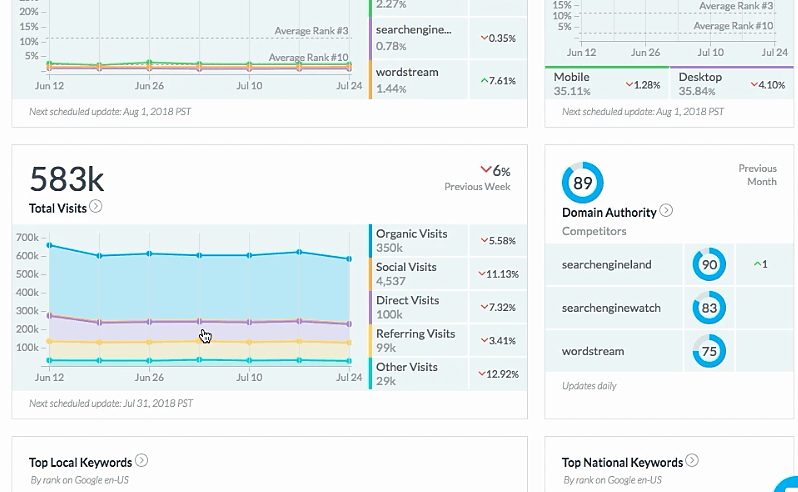Click the Previous Month label
This screenshot has height=492, width=798.
(757, 175)
